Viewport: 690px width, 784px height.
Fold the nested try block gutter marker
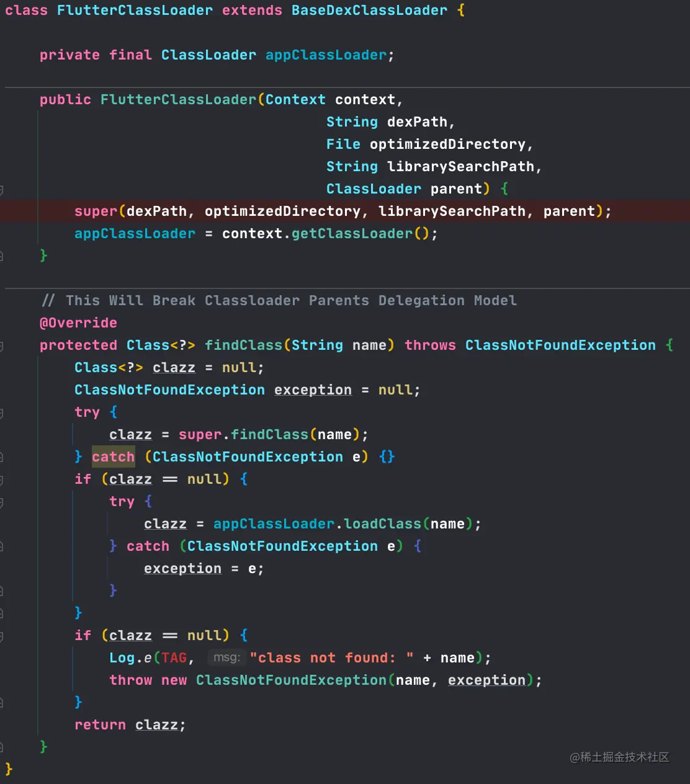[x=2, y=502]
